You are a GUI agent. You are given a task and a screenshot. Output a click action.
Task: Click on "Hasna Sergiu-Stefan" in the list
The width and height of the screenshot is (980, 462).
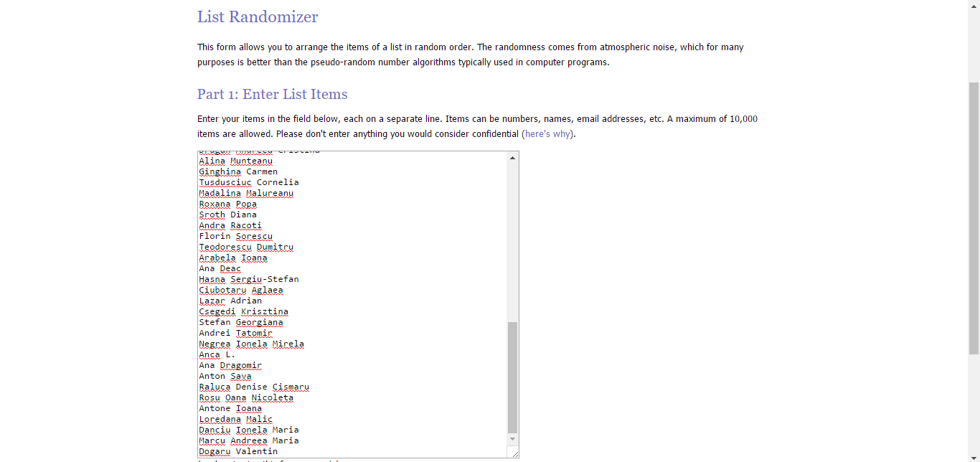249,280
